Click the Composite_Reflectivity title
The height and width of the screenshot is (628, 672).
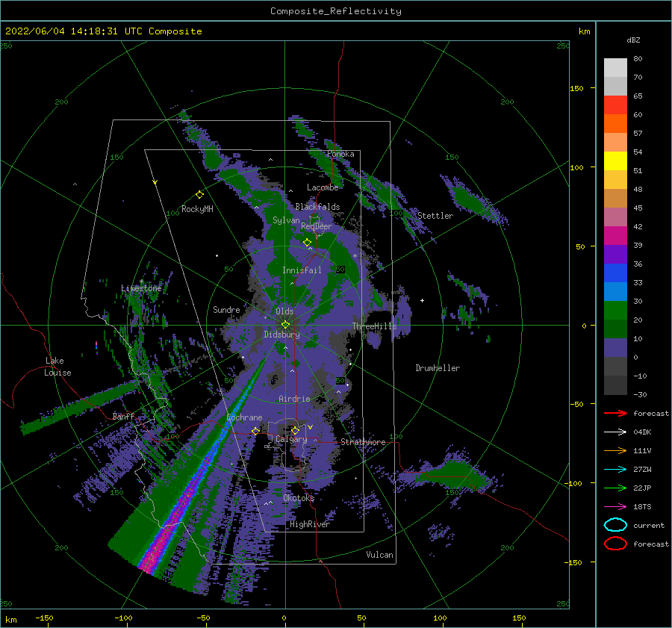tap(336, 11)
